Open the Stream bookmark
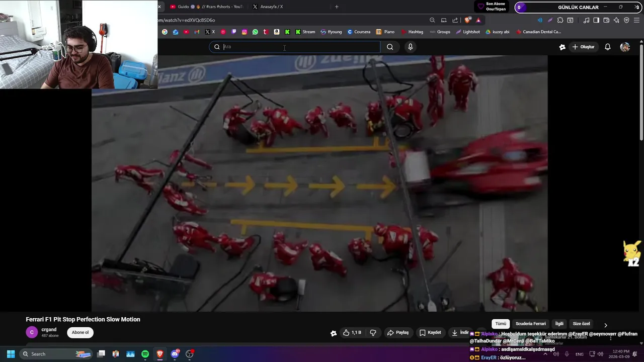This screenshot has height=362, width=644. coord(305,32)
